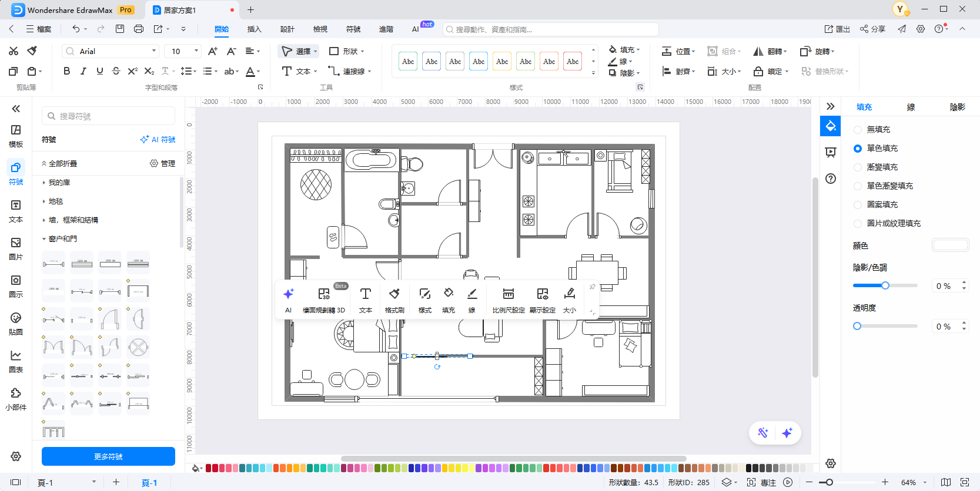Switch to the 插入 ribbon tab
Screen dimensions: 980x491
tap(254, 29)
